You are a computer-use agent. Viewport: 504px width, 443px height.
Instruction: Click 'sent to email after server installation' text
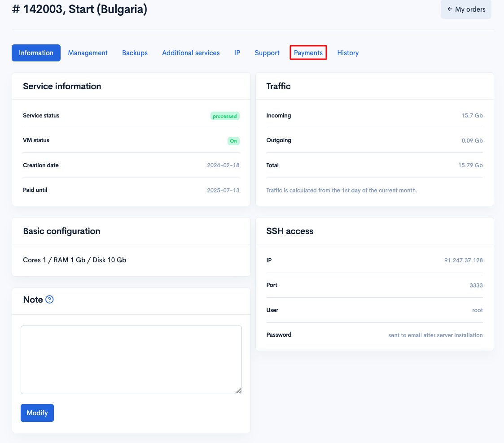tap(435, 335)
